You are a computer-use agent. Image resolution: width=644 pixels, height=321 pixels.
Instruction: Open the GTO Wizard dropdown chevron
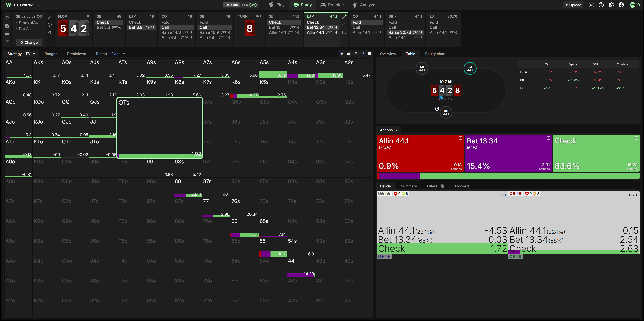pos(38,5)
